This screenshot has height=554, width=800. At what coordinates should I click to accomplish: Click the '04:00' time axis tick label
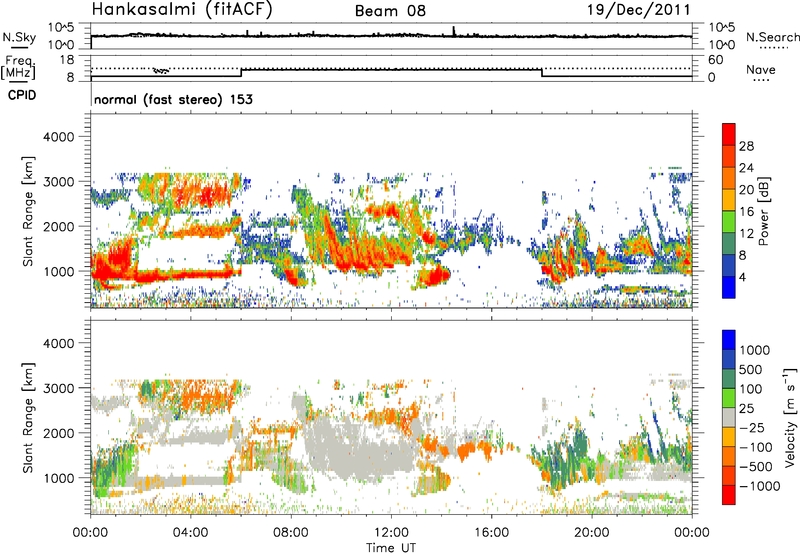tap(190, 533)
